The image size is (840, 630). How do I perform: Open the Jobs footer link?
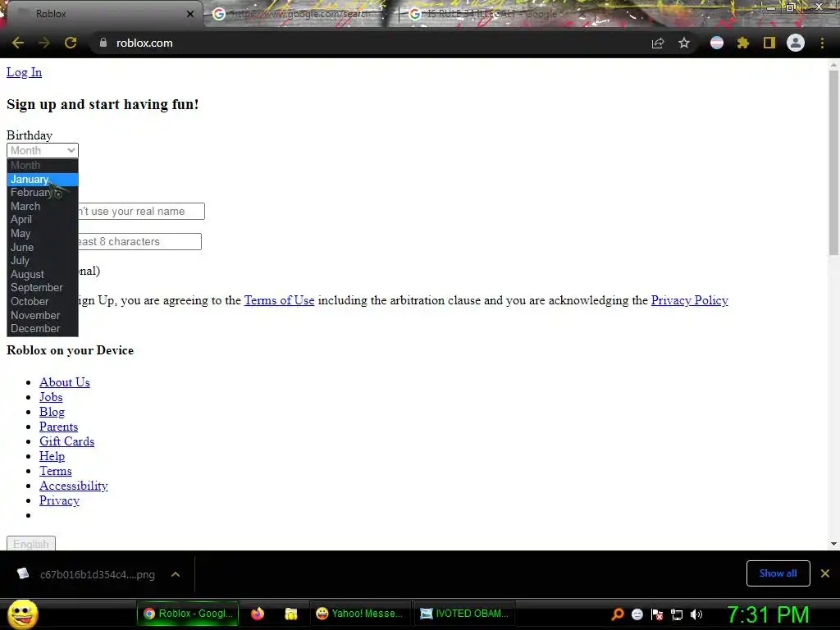point(51,397)
